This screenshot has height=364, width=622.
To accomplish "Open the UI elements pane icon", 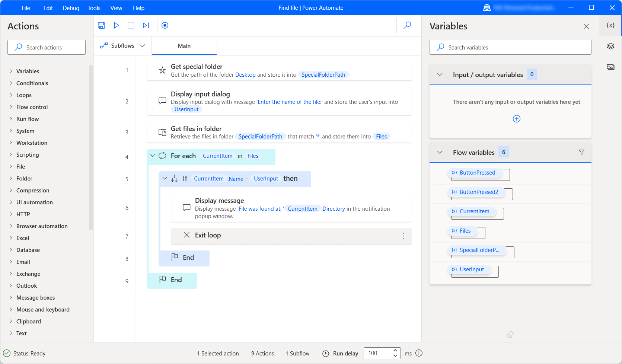I will [610, 46].
